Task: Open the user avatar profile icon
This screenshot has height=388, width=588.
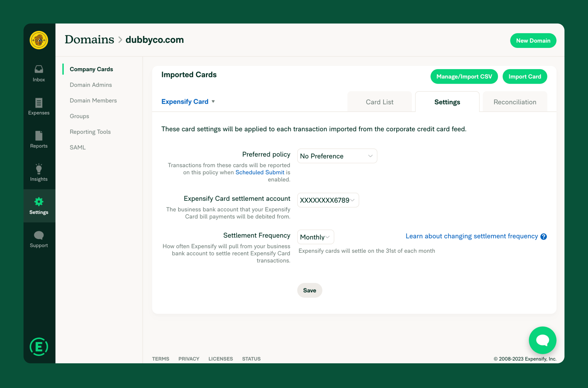Action: (x=39, y=40)
